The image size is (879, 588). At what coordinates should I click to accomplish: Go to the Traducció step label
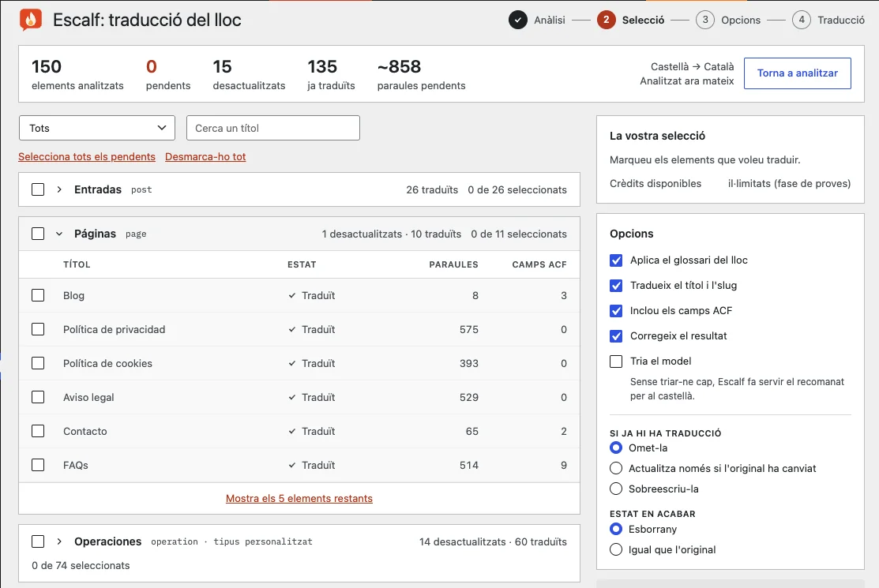tap(841, 21)
